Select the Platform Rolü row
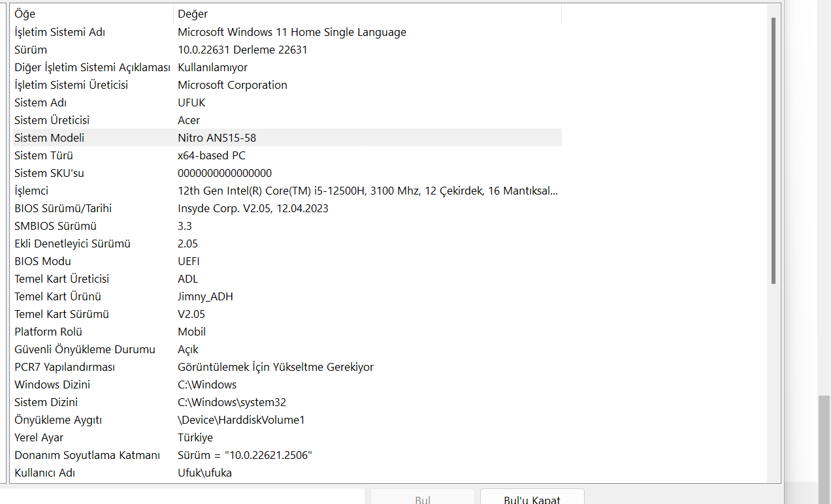The width and height of the screenshot is (831, 504). pyautogui.click(x=286, y=332)
